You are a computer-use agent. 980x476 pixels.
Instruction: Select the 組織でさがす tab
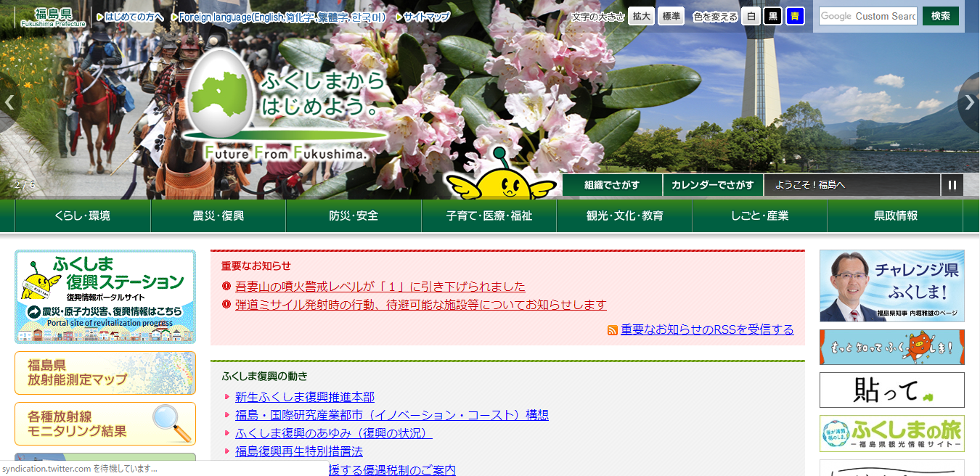point(612,185)
